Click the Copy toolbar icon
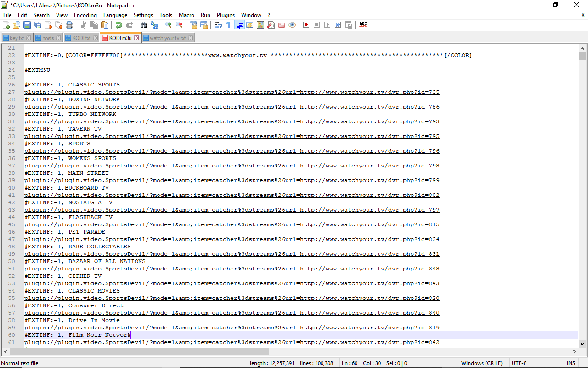 click(94, 25)
